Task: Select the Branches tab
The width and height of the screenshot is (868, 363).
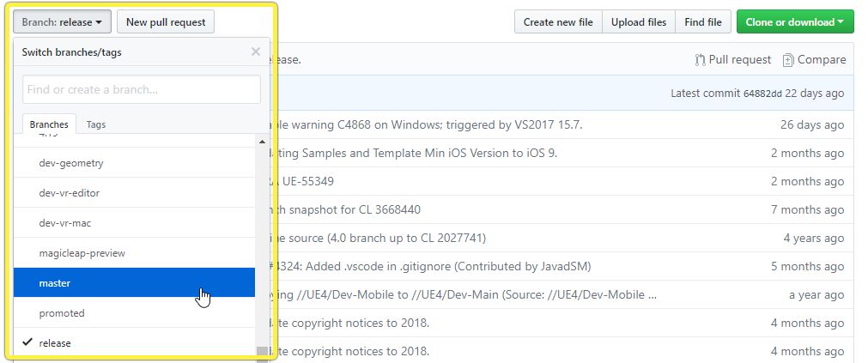Action: pyautogui.click(x=49, y=124)
